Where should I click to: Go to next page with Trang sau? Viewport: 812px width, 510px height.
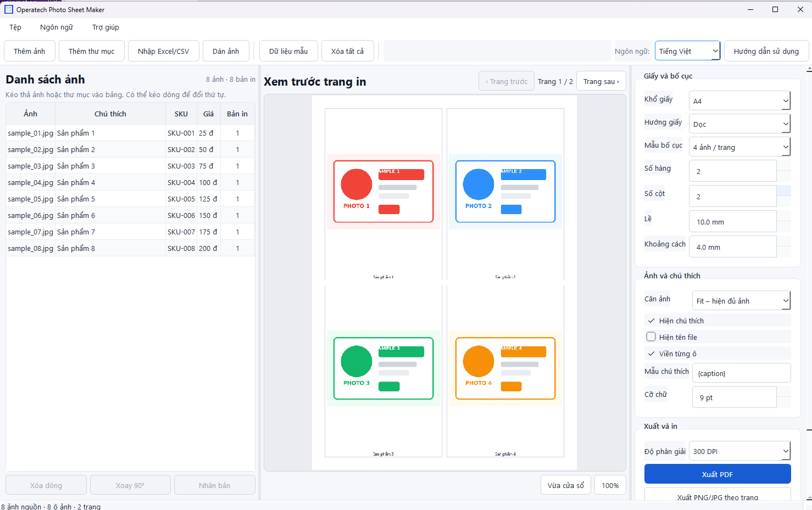tap(601, 81)
